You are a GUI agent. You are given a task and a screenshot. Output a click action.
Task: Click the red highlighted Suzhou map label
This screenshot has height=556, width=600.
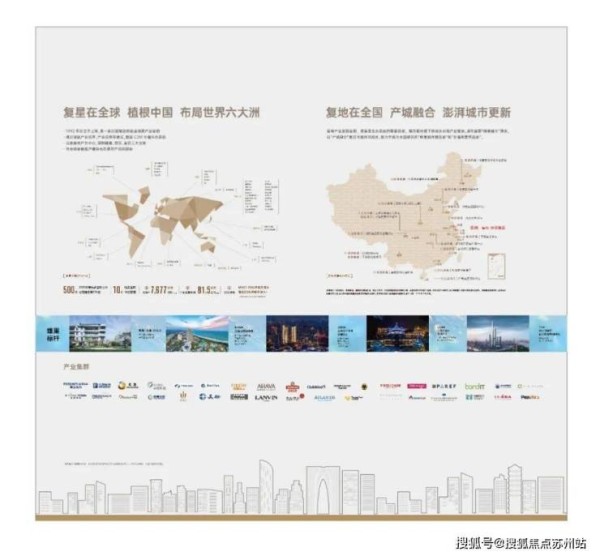point(488,228)
